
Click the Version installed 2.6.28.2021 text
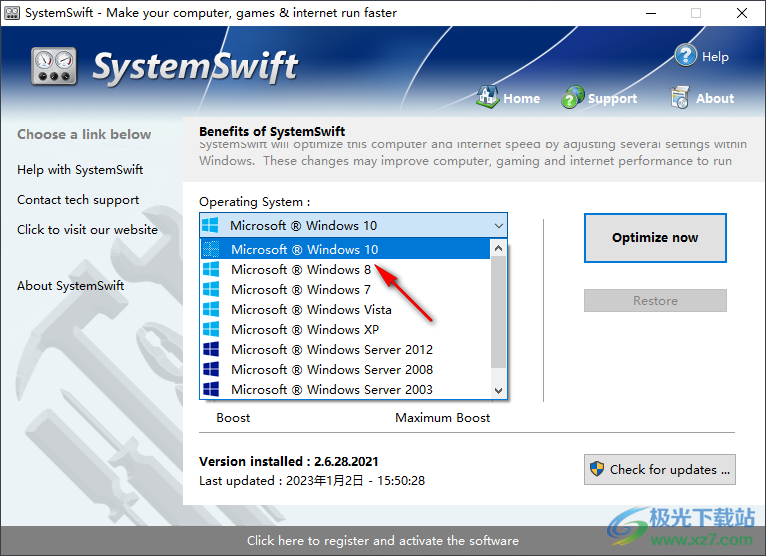[289, 461]
